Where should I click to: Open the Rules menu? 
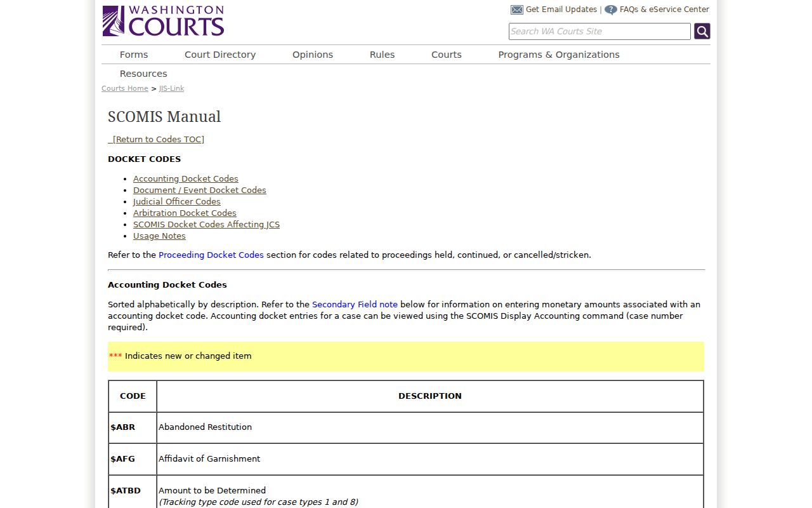[x=383, y=55]
